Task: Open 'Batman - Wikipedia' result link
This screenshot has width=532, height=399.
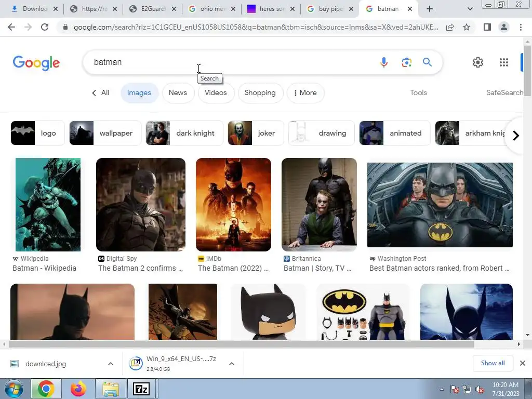Action: pos(45,269)
